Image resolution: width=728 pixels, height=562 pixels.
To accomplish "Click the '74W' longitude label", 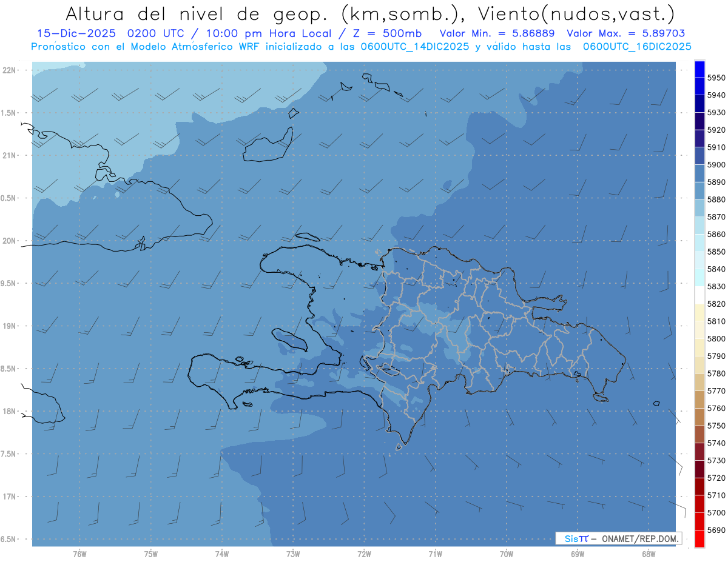I will tap(222, 554).
